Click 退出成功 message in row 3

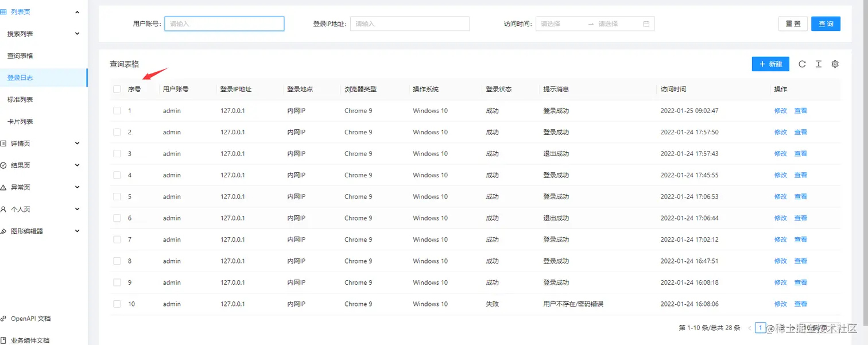pyautogui.click(x=556, y=154)
